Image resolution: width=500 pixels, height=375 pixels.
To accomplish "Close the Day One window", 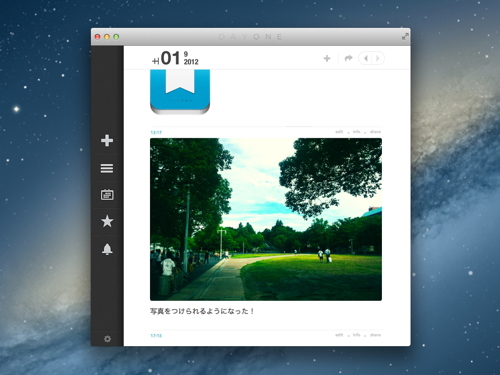I will point(98,37).
